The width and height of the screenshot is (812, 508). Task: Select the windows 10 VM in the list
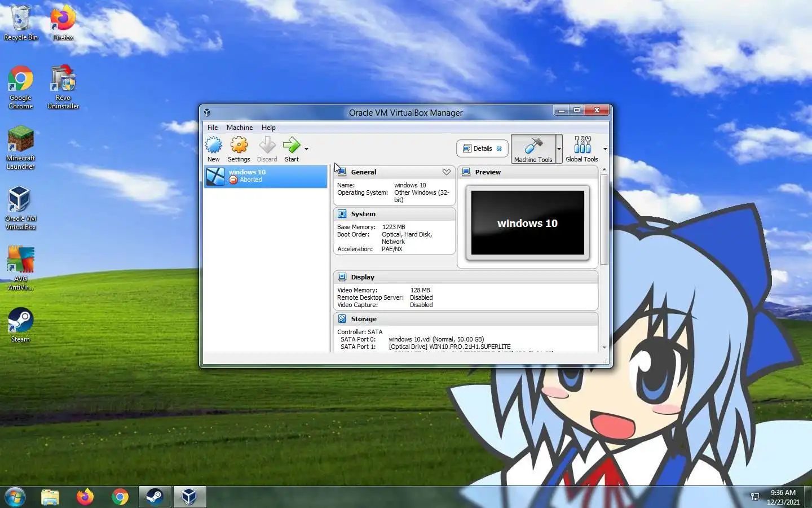point(266,176)
